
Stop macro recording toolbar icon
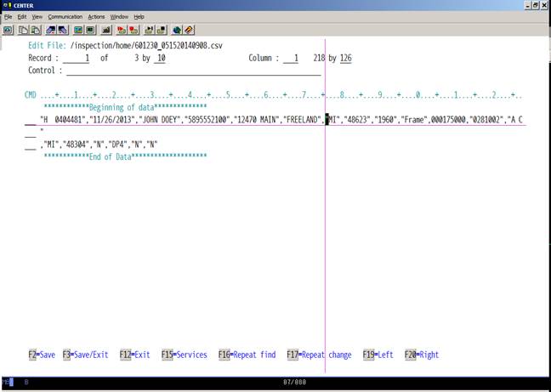[x=133, y=31]
